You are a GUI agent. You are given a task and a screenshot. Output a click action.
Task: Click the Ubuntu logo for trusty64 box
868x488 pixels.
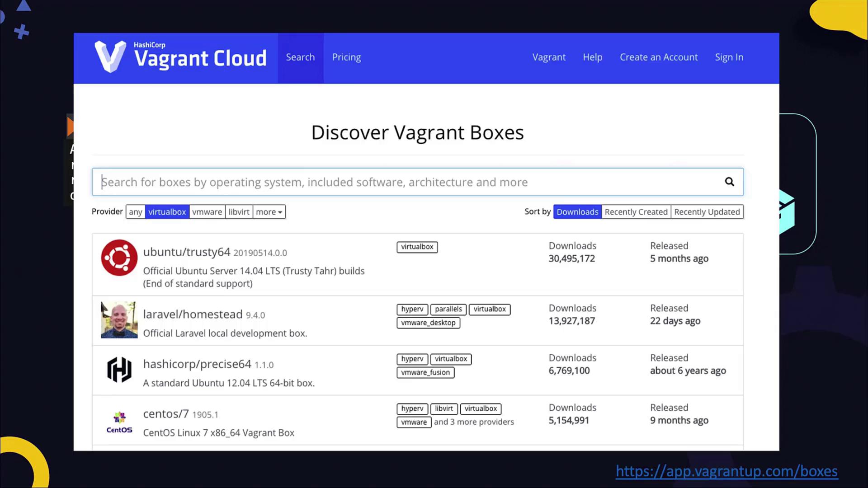(x=119, y=258)
